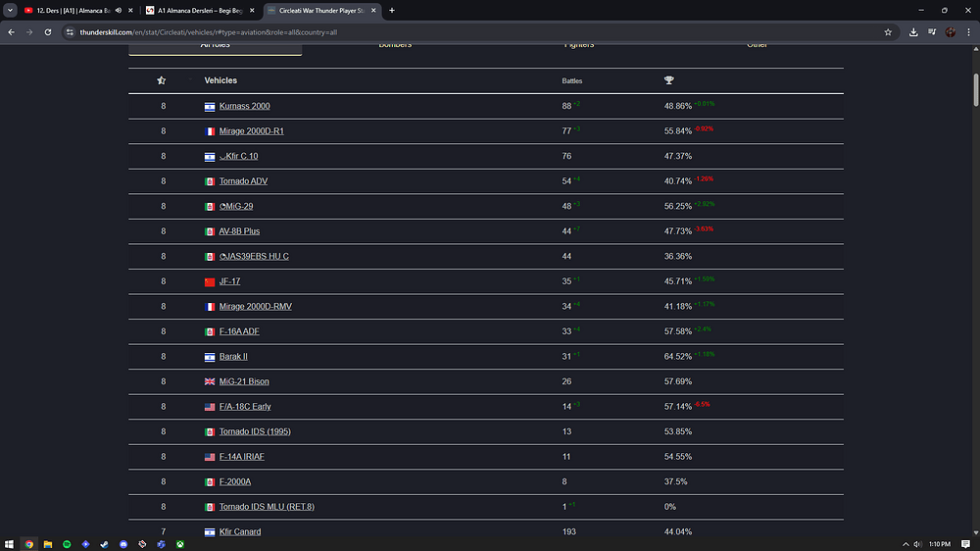Click the volume icon in system tray
The image size is (980, 551).
[x=917, y=544]
